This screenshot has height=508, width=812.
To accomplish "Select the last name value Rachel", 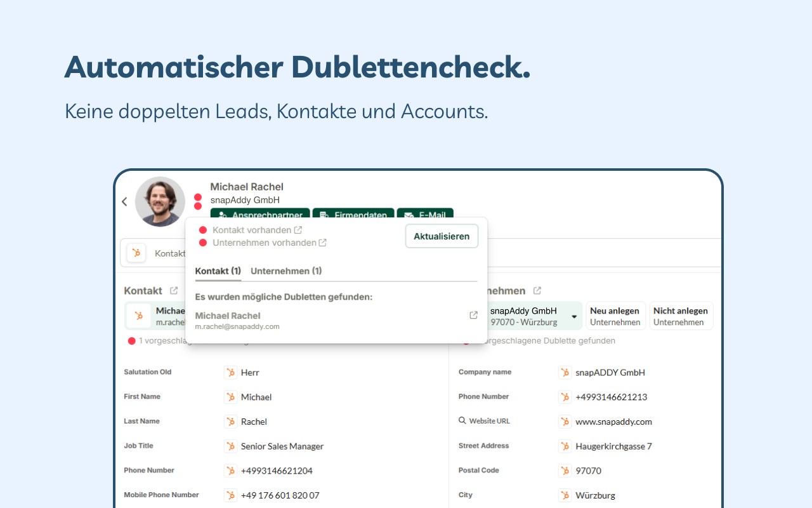I will (254, 422).
